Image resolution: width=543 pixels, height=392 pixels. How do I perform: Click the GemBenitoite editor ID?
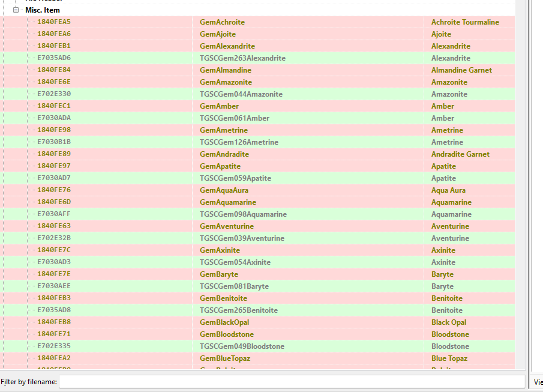[223, 298]
